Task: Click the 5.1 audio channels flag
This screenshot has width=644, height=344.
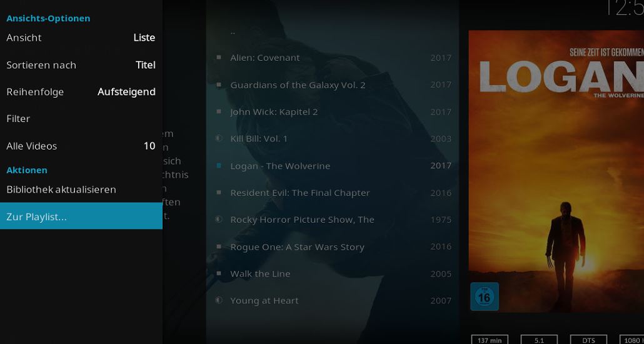Action: (x=539, y=340)
